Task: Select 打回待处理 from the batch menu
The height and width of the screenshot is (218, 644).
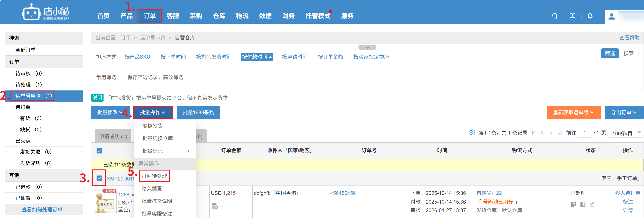Action: click(154, 176)
